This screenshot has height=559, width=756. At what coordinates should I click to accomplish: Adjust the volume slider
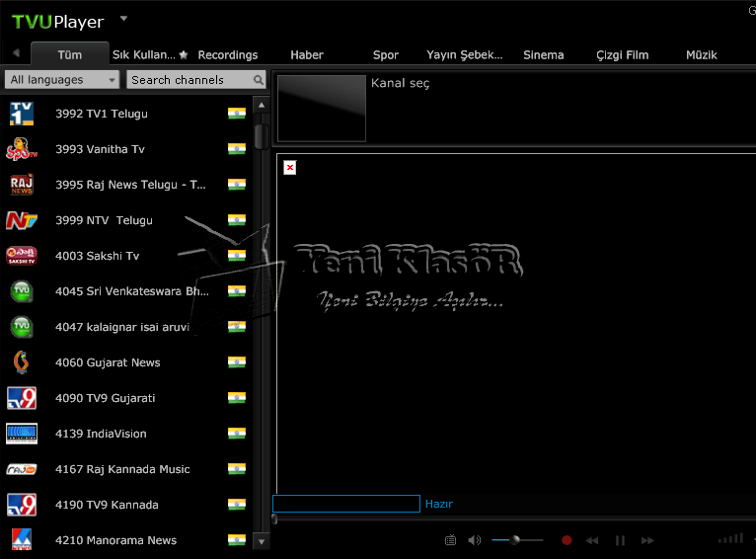(x=515, y=540)
